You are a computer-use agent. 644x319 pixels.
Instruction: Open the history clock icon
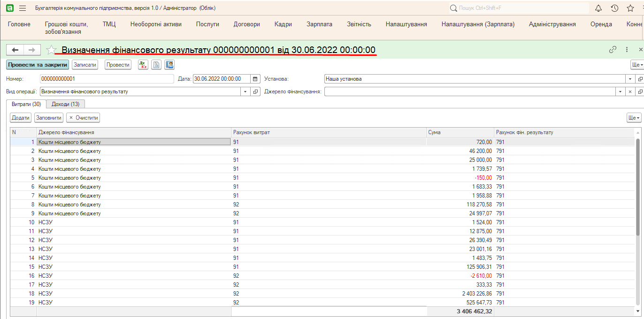coord(614,8)
